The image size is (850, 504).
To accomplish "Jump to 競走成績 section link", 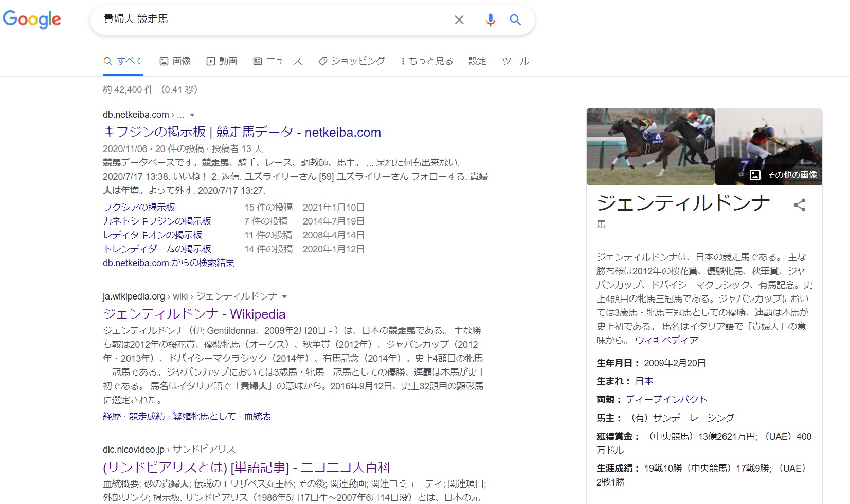I will 147,416.
